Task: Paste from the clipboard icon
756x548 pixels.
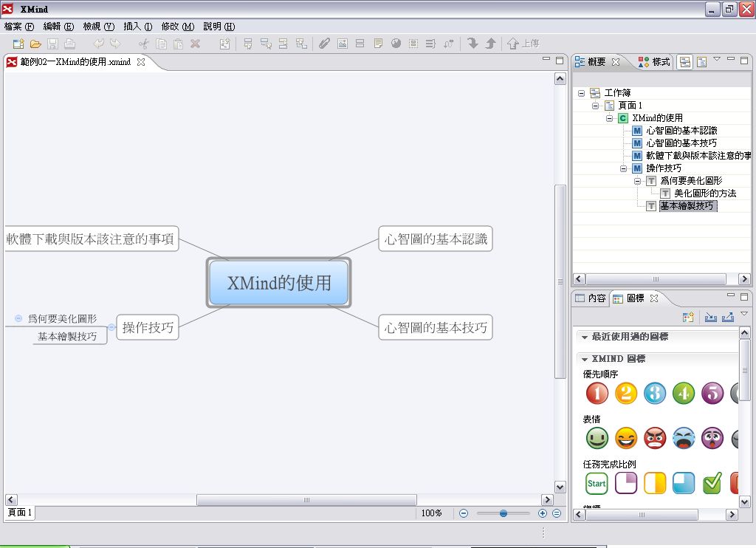Action: (x=178, y=44)
